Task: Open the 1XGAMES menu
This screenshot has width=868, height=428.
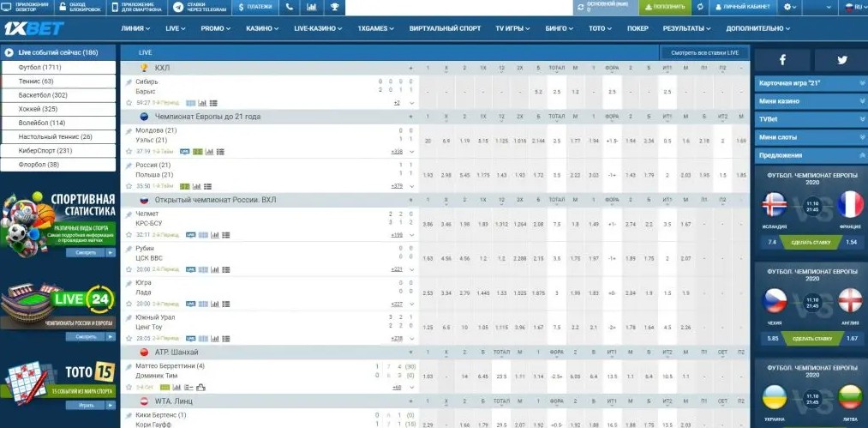Action: [x=376, y=28]
